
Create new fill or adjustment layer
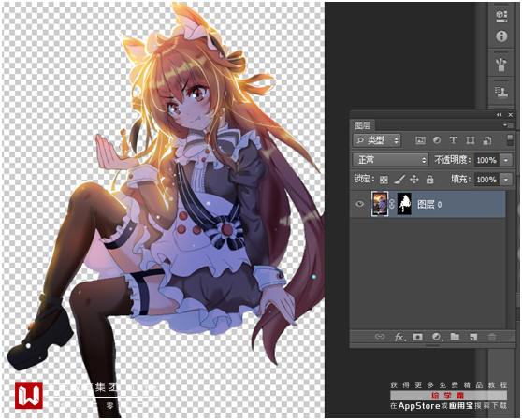tap(437, 337)
